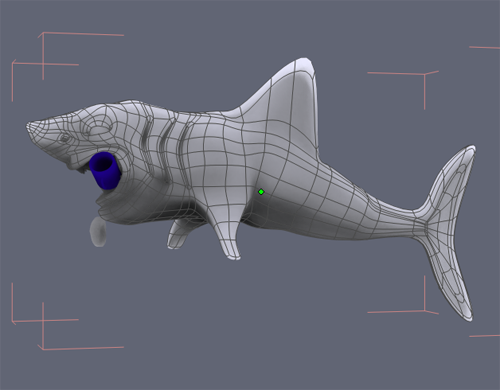The height and width of the screenshot is (390, 500).
Task: Click the shark's tall dorsal fin
Action: click(283, 100)
